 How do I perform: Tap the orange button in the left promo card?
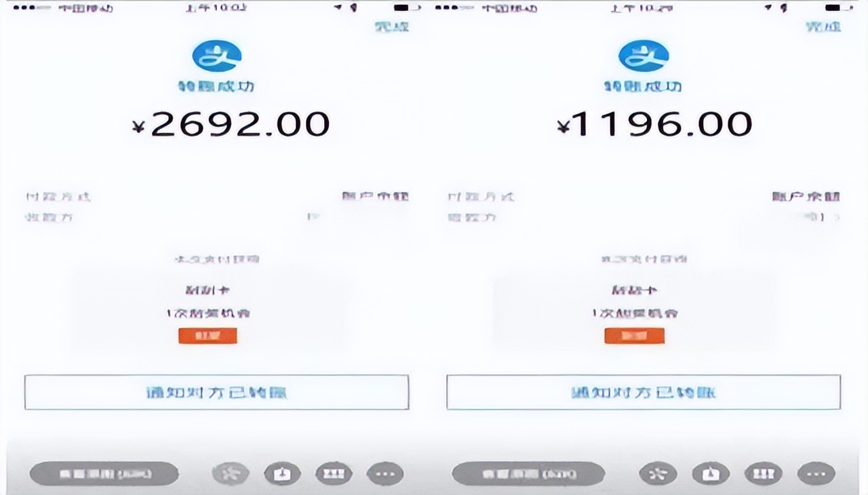click(208, 336)
